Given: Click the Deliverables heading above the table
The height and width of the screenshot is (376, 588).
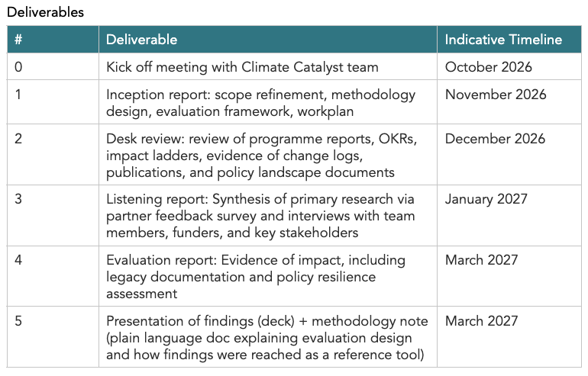Looking at the screenshot, I should [45, 12].
